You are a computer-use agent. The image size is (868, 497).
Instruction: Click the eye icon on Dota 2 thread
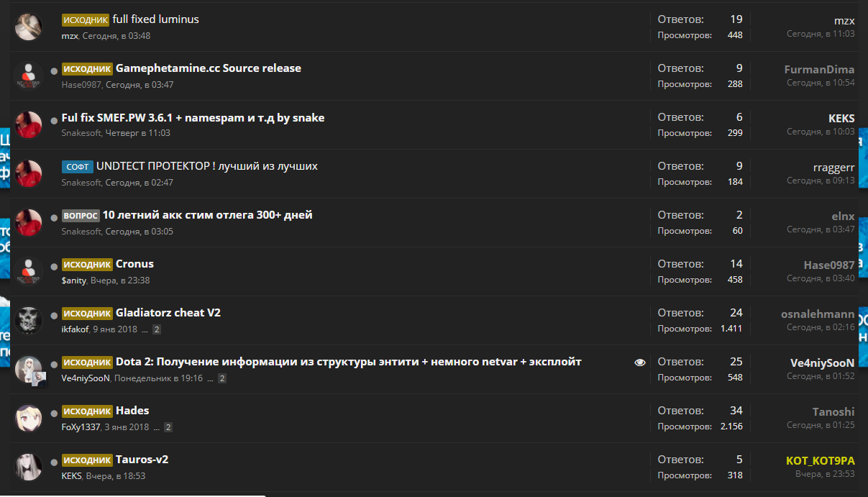[640, 363]
